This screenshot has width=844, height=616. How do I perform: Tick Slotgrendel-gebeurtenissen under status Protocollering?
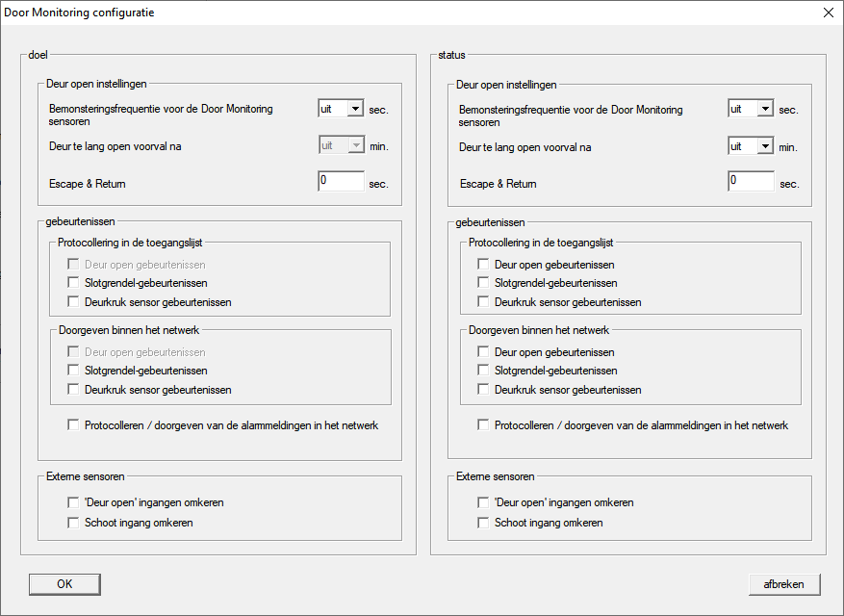click(484, 283)
